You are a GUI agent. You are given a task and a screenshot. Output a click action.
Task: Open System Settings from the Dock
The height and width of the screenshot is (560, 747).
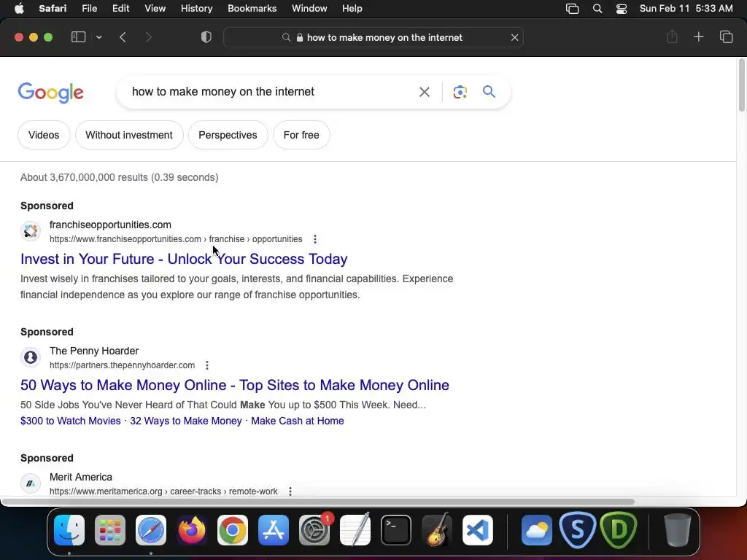coord(314,530)
